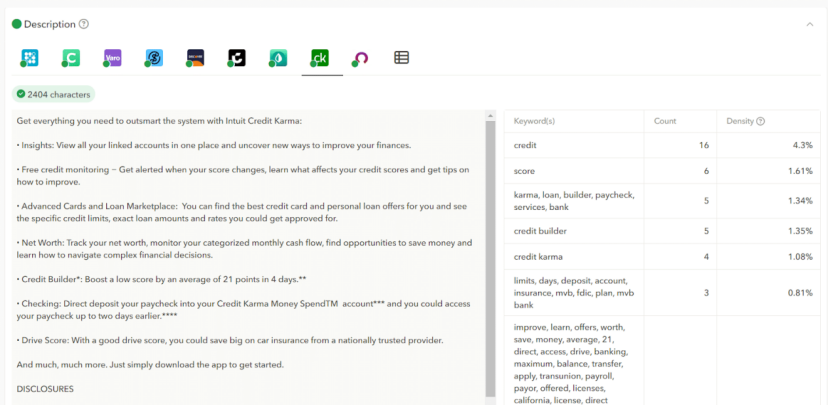
Task: Sort by the Density column header
Action: tap(741, 121)
